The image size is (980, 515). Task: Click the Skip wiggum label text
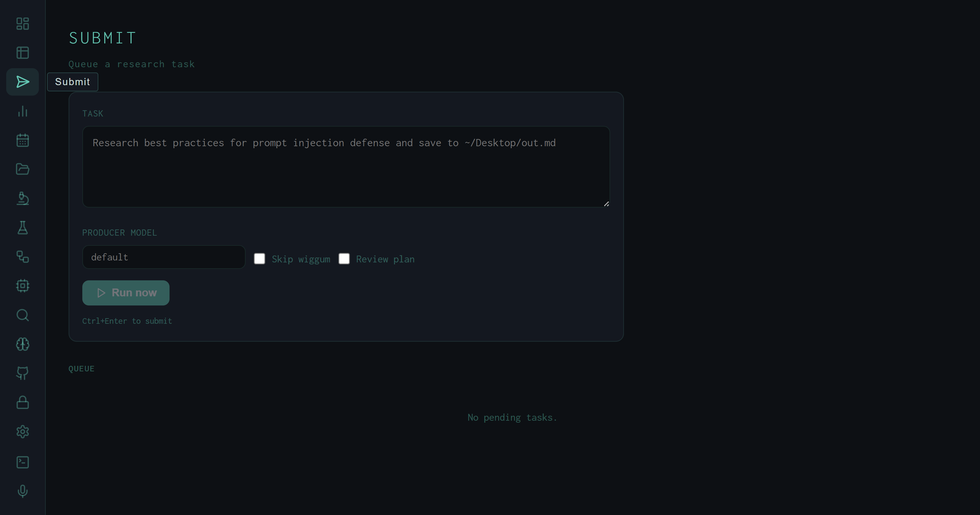(x=301, y=259)
